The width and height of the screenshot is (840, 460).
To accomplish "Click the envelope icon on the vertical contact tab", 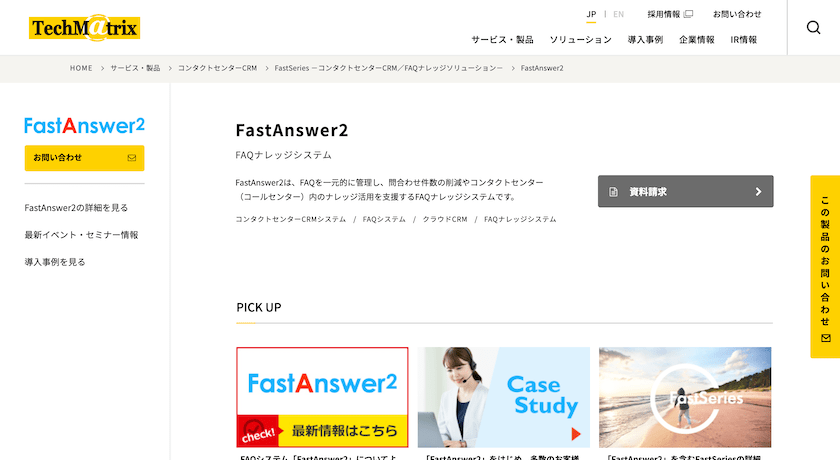I will (x=826, y=338).
